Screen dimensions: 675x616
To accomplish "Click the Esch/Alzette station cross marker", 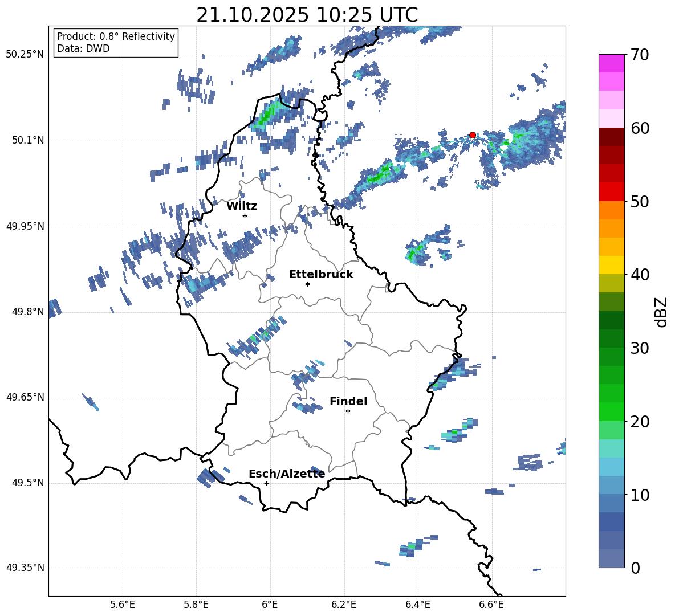I will point(266,483).
